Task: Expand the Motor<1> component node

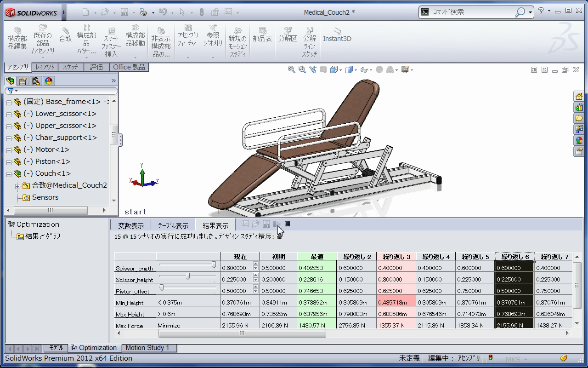Action: 9,150
